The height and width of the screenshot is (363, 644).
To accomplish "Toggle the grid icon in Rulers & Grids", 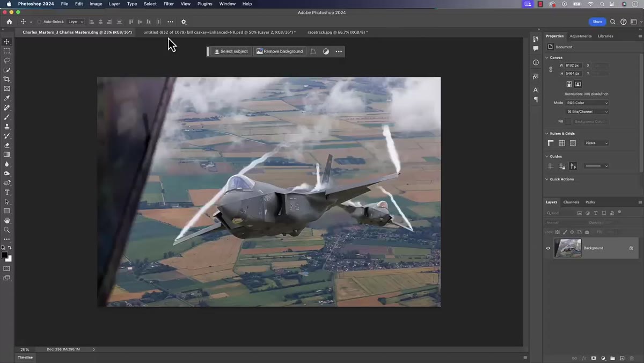I will point(561,143).
